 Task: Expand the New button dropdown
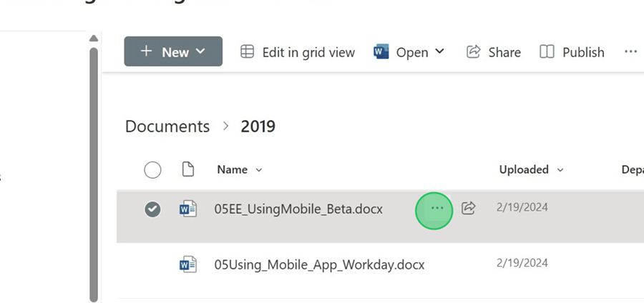tap(200, 52)
